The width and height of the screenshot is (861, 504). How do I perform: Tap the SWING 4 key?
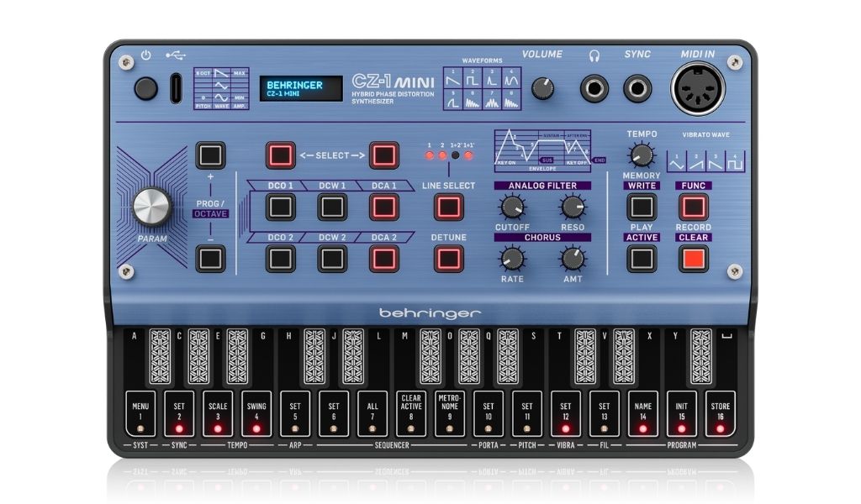(x=256, y=413)
